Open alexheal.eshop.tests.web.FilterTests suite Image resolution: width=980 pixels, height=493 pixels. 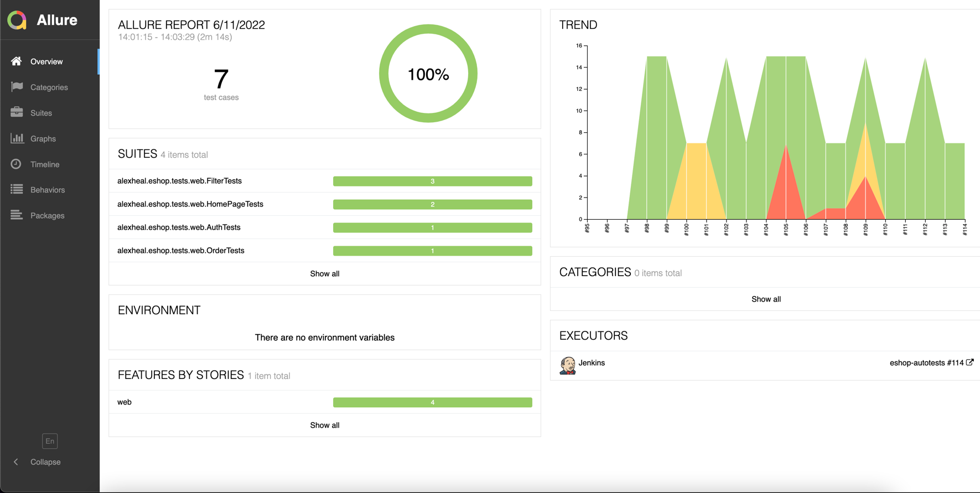pos(179,181)
